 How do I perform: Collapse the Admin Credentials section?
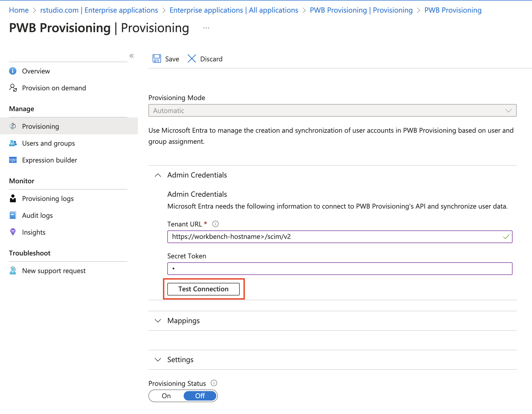pos(158,175)
